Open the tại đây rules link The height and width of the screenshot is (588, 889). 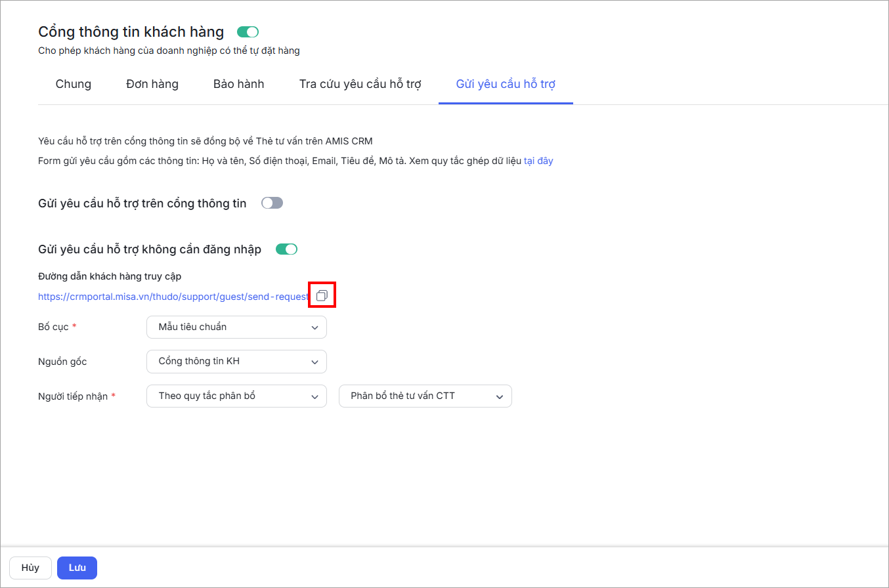(538, 161)
